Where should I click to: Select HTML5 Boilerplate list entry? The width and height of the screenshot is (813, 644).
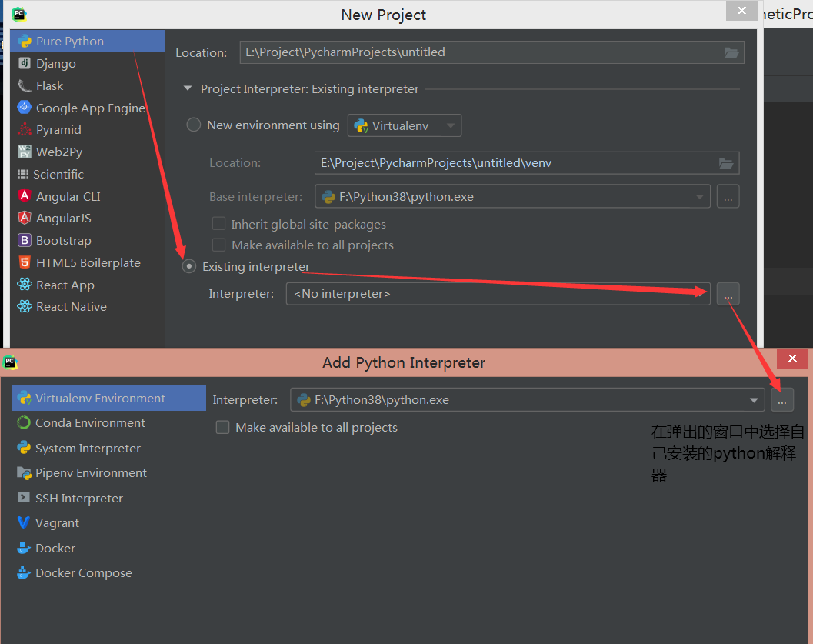[88, 262]
